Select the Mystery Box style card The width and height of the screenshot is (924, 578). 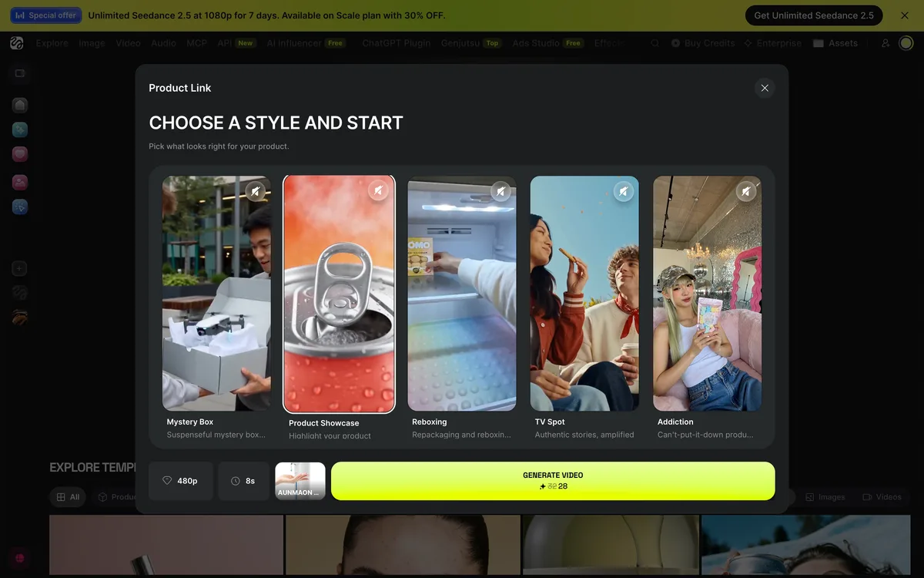[x=216, y=308]
